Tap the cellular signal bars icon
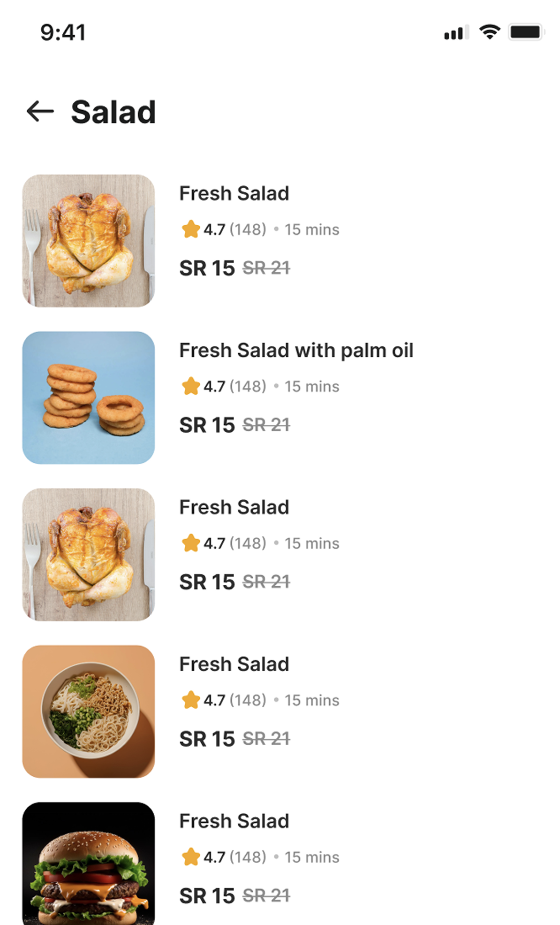The image size is (560, 925). click(456, 33)
